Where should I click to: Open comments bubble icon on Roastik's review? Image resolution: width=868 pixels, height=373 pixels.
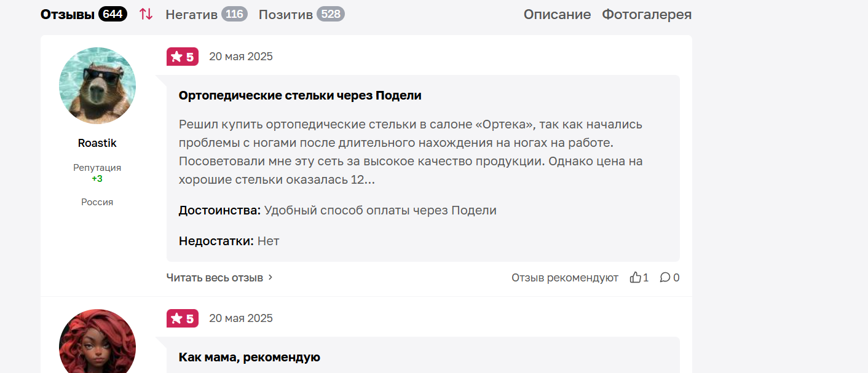[x=665, y=278]
